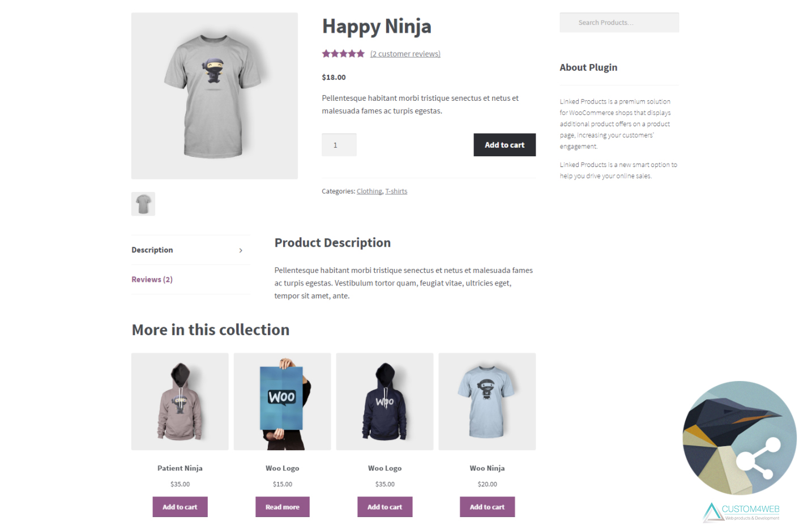Screen dimensions: 812x530
Task: Click Read more under Woo Logo poster
Action: [283, 507]
